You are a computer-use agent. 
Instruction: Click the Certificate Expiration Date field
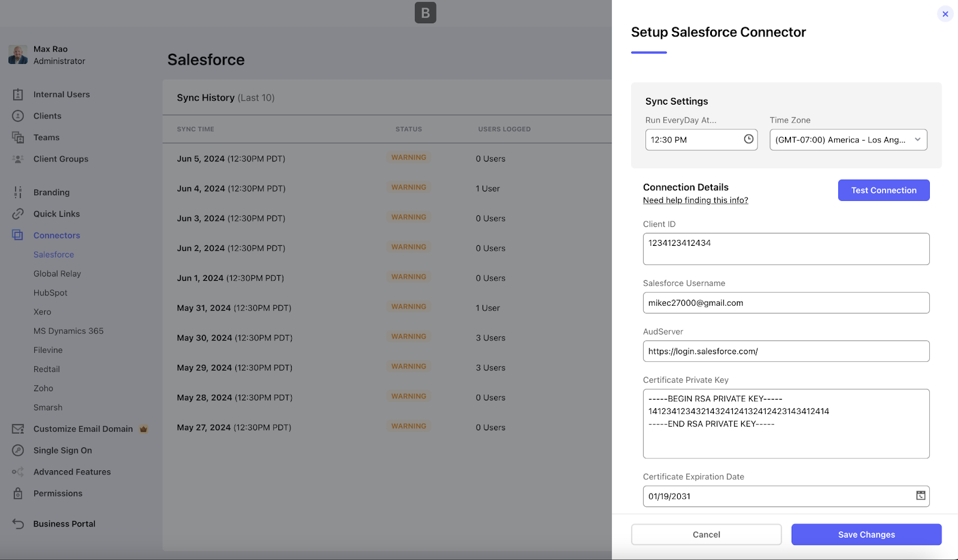786,496
